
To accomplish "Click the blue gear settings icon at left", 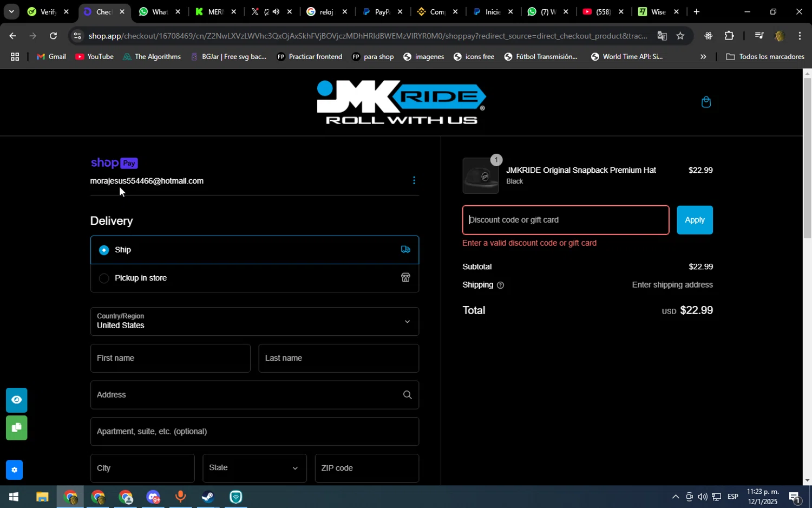I will pyautogui.click(x=14, y=470).
